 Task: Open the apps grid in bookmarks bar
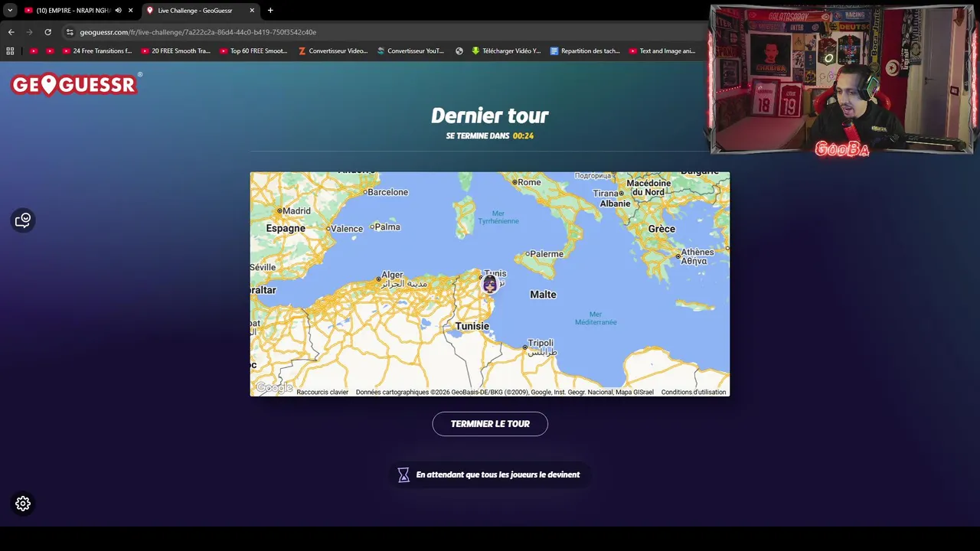(10, 51)
